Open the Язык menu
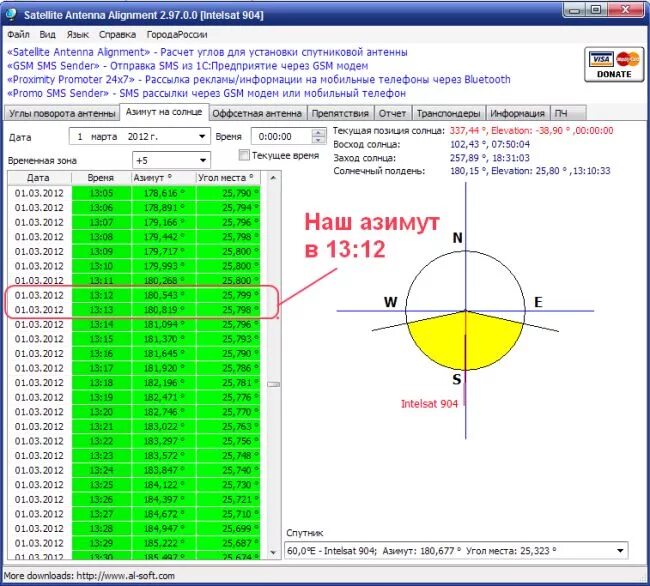Screen dimensions: 650x586 (78, 34)
